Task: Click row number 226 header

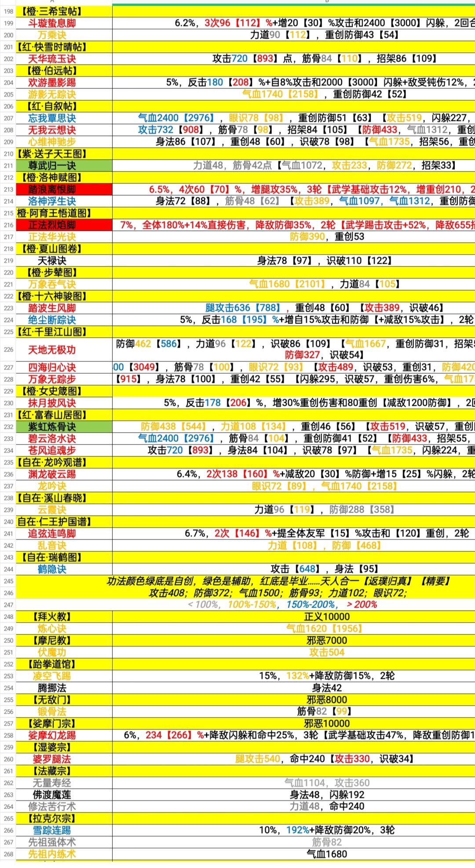Action: (8, 350)
